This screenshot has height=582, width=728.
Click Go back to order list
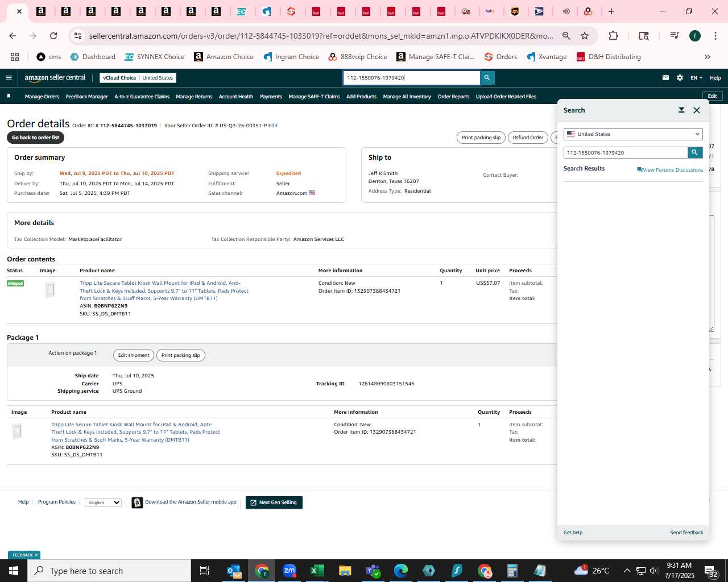coord(35,138)
